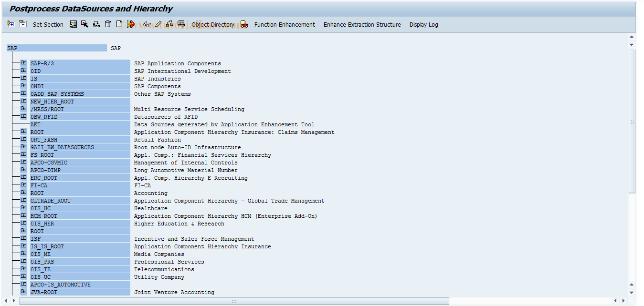
Task: Expand the HCM_ROOT node
Action: tap(23, 215)
